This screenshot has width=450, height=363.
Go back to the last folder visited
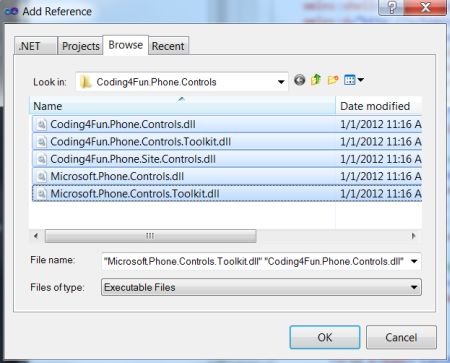pyautogui.click(x=299, y=80)
